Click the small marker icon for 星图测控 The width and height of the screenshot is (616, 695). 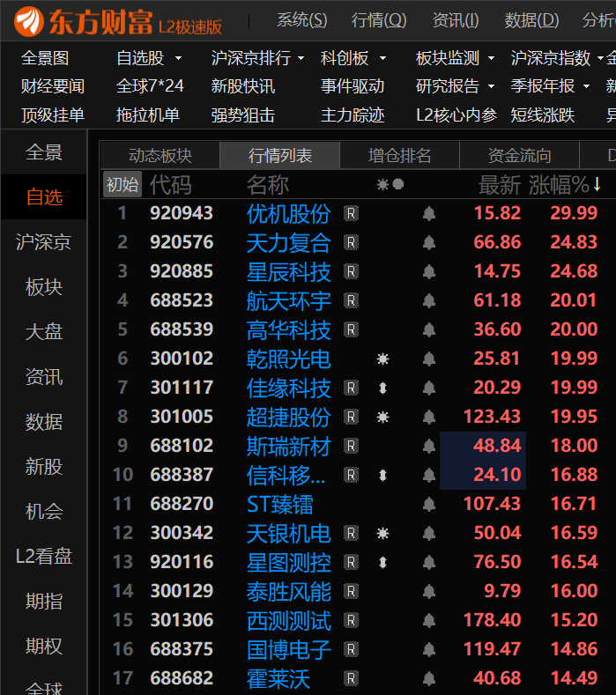pyautogui.click(x=382, y=562)
